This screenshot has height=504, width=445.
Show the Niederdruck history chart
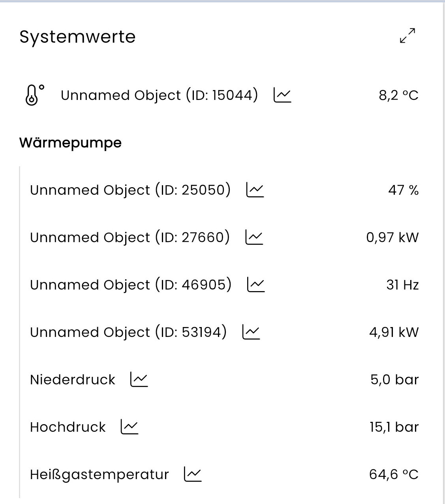pos(139,380)
